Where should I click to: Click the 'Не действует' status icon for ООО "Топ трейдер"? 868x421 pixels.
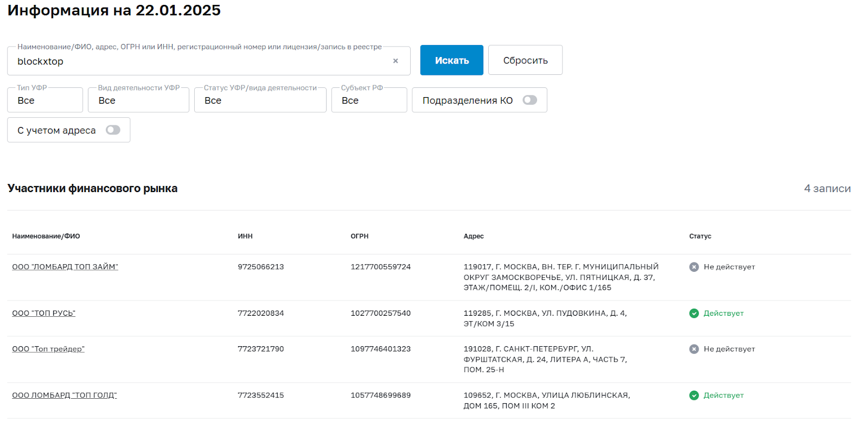(x=694, y=349)
